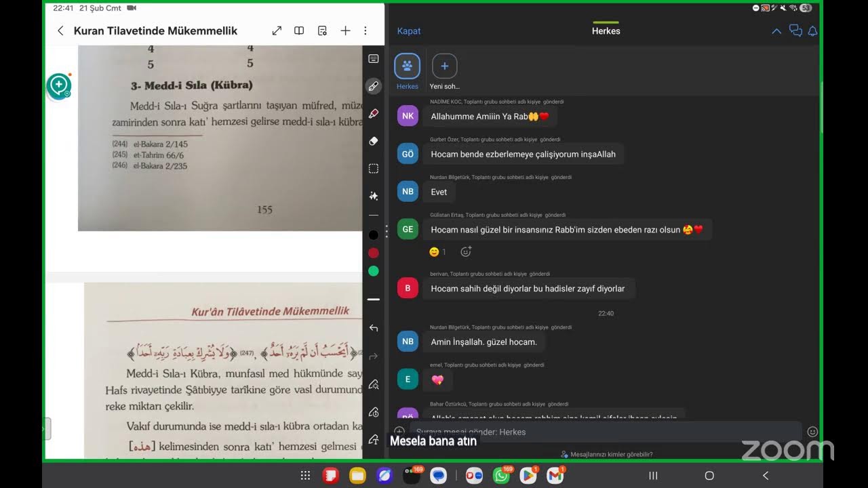This screenshot has width=868, height=488.
Task: Open NADİME KOC's NK avatar
Action: (408, 116)
